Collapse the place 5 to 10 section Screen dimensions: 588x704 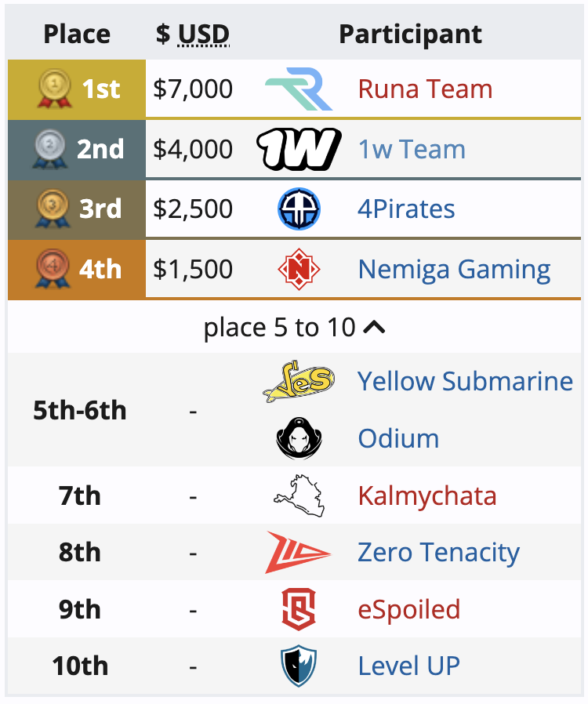click(294, 328)
